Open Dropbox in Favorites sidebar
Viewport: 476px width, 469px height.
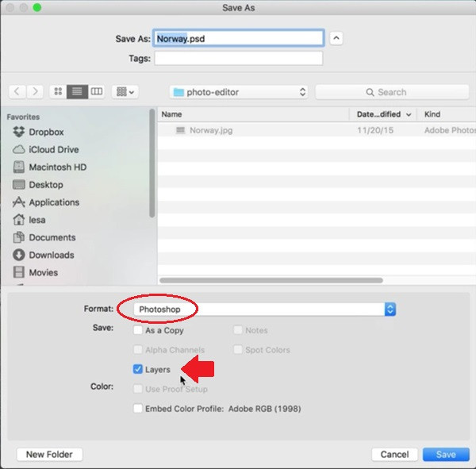(46, 133)
